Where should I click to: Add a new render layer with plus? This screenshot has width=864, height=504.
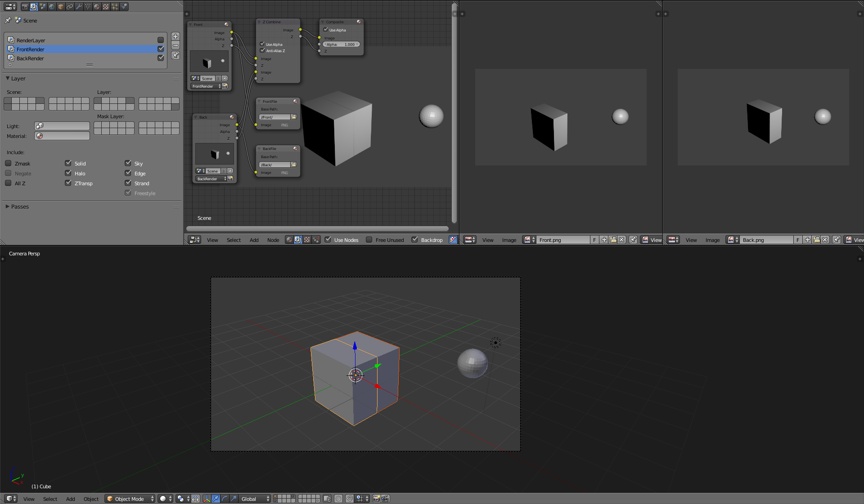[175, 36]
